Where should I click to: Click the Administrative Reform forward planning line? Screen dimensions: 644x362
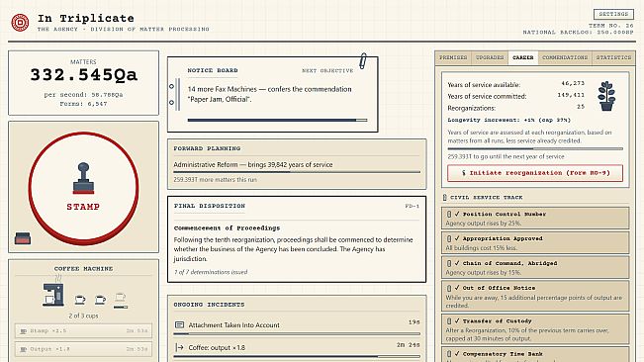(x=253, y=164)
